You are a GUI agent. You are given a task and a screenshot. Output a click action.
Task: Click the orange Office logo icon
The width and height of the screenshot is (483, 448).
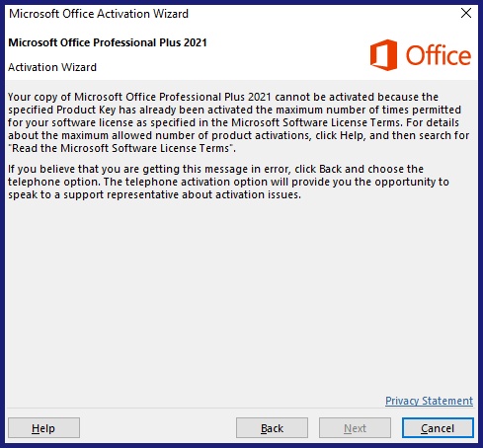pos(383,55)
